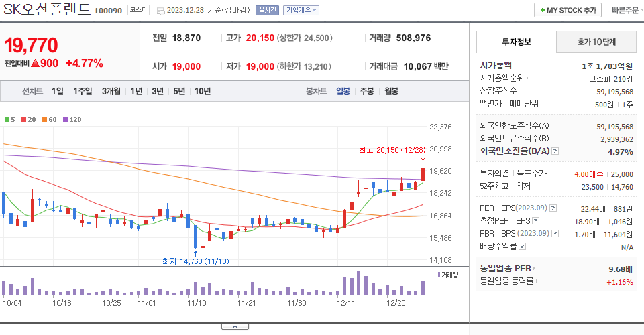Image resolution: width=644 pixels, height=335 pixels.
Task: Click the 12/20 date label on chart axis
Action: pyautogui.click(x=396, y=303)
